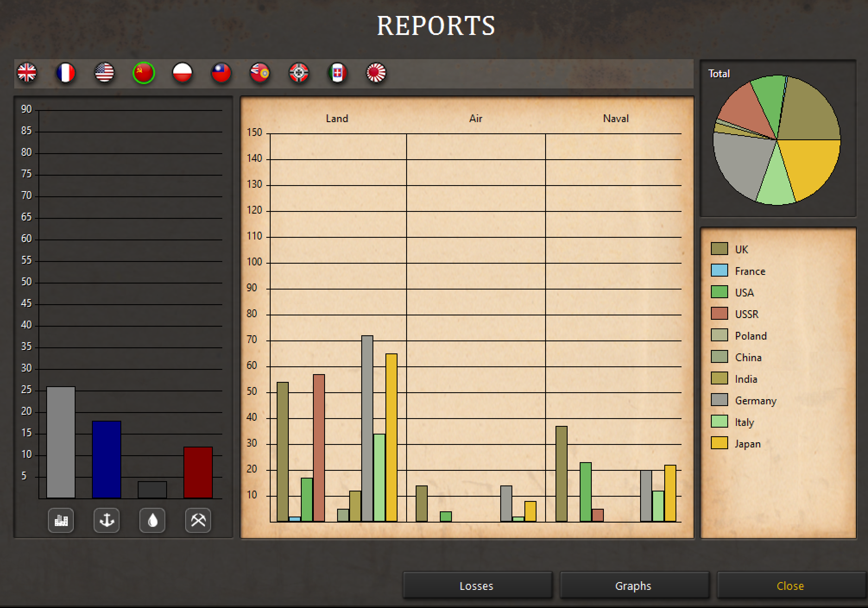Image resolution: width=868 pixels, height=608 pixels.
Task: Click the black oil bar
Action: (152, 490)
